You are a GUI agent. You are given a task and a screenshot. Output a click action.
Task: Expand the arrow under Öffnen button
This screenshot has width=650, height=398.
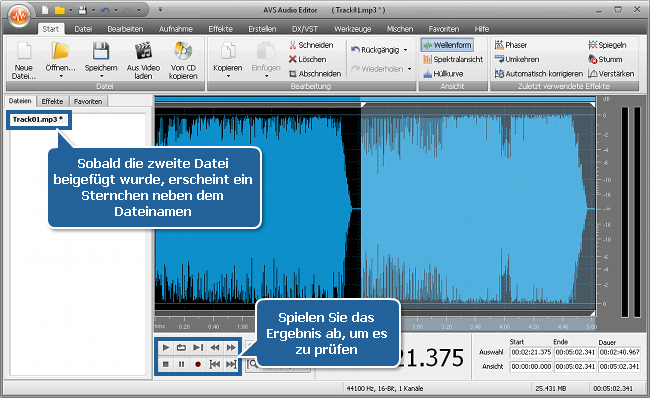pyautogui.click(x=61, y=76)
